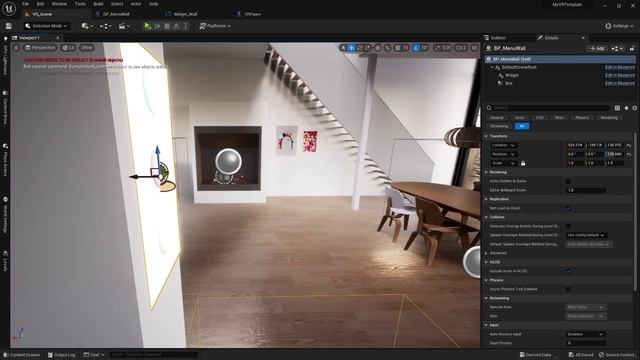Open the Output Log
This screenshot has height=360, width=640.
[x=62, y=355]
